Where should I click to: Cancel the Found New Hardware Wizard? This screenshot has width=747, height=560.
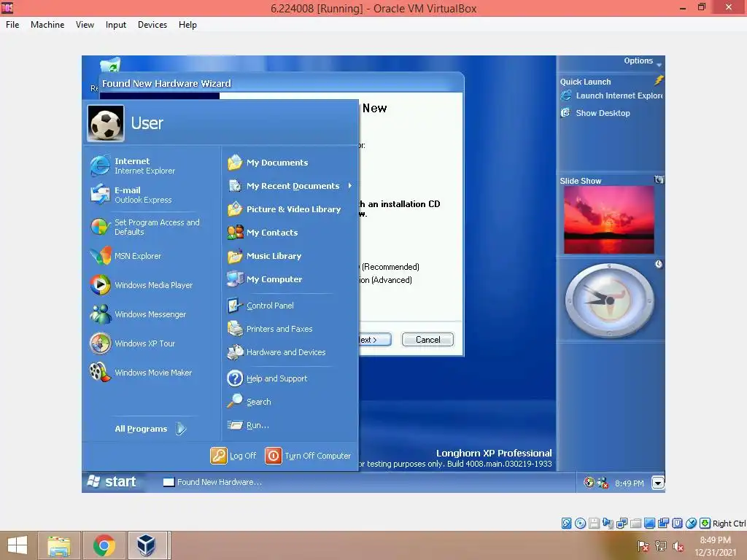click(x=427, y=340)
